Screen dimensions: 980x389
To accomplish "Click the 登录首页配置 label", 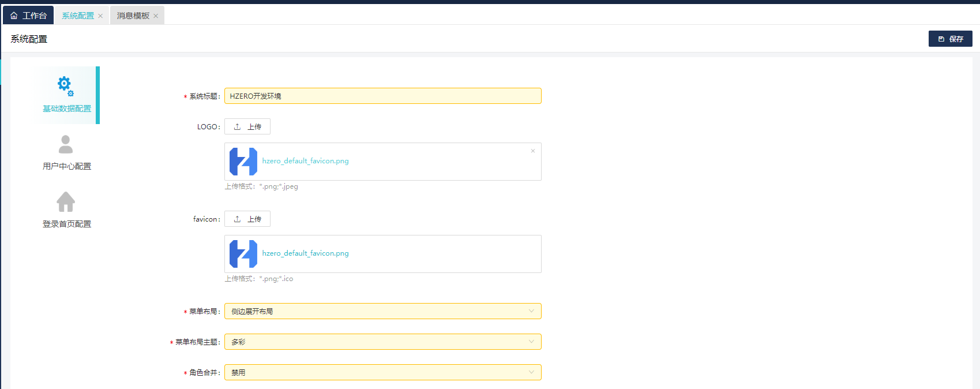I will click(67, 224).
